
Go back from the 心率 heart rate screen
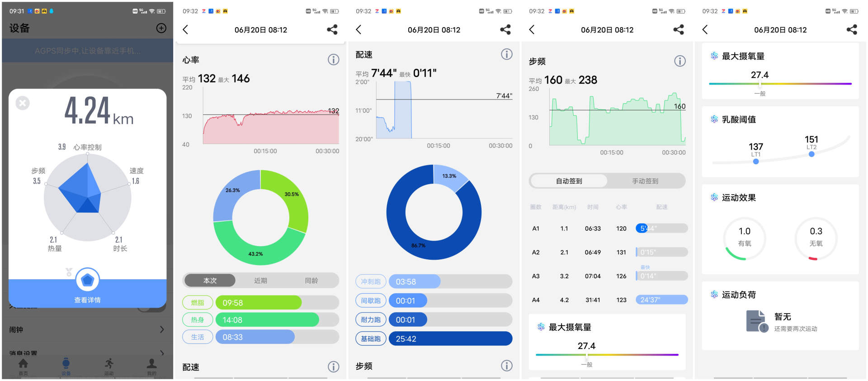(185, 29)
